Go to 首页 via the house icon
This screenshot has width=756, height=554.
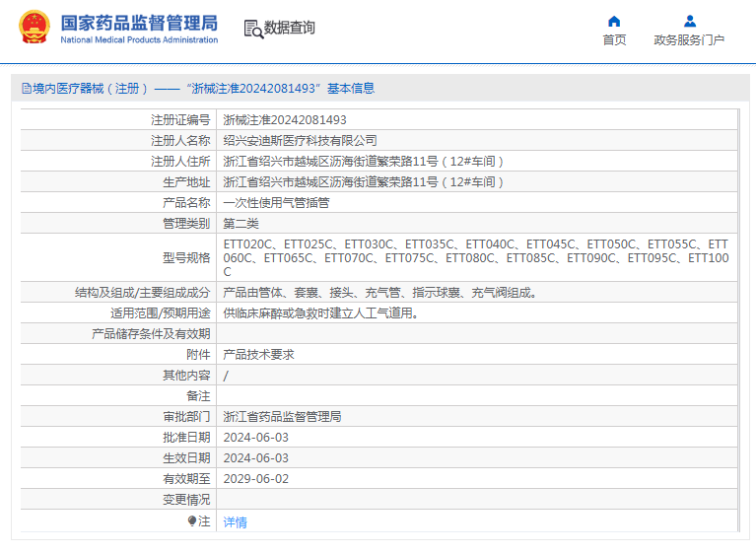pos(614,22)
